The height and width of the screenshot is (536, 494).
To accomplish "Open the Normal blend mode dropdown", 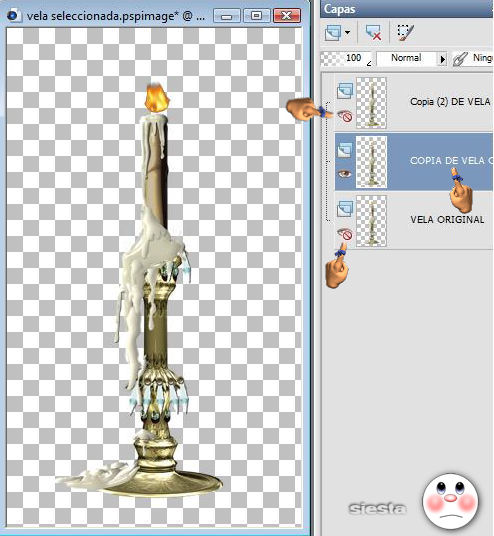I will click(406, 58).
